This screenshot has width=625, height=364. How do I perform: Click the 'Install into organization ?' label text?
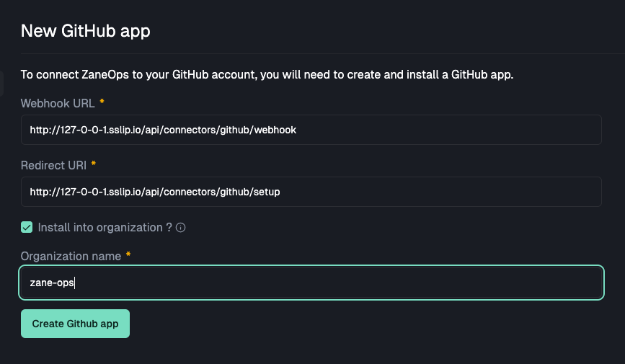105,228
